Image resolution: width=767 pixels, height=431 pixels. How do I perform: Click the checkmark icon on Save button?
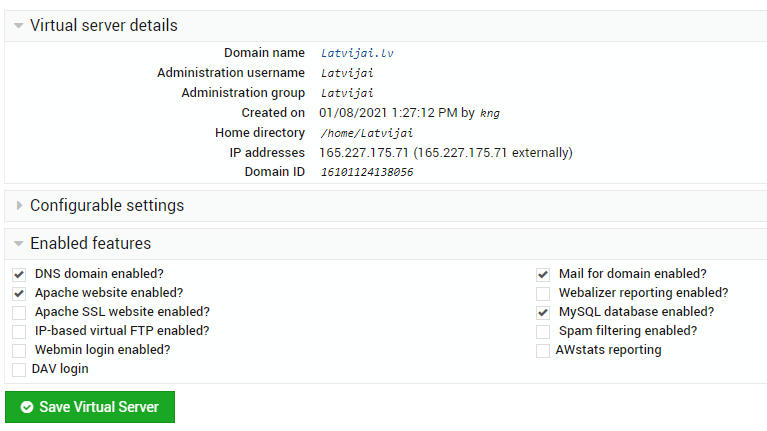pyautogui.click(x=27, y=407)
